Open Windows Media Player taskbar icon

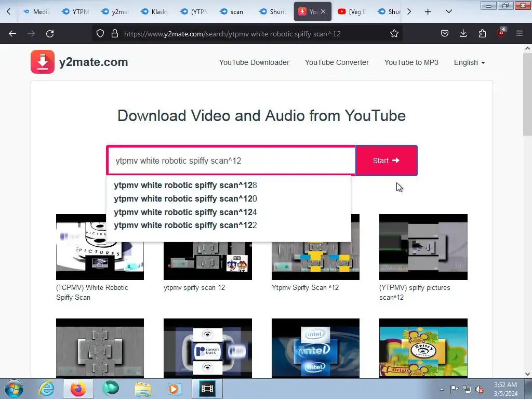[175, 389]
